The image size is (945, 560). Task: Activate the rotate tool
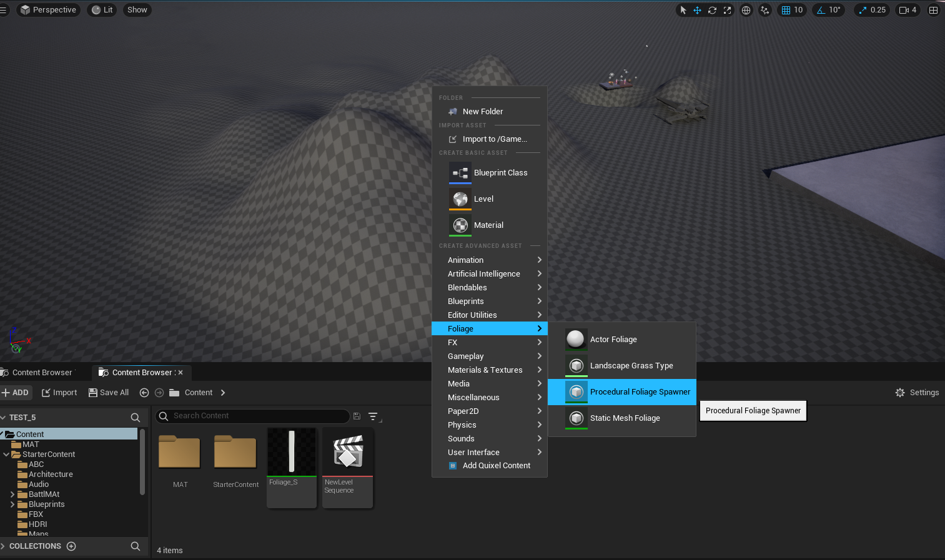pyautogui.click(x=712, y=10)
